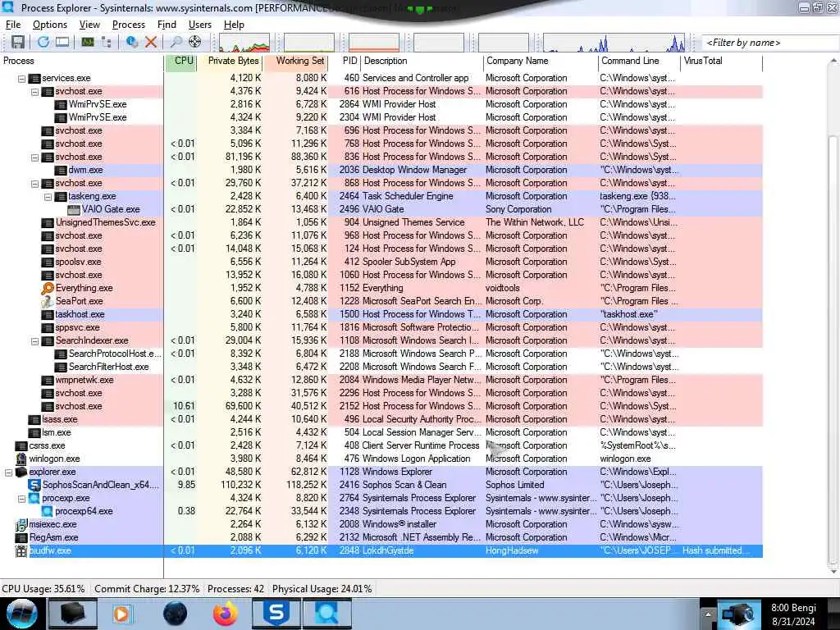Click the procexp64.exe process icon
840x630 pixels.
tap(48, 511)
